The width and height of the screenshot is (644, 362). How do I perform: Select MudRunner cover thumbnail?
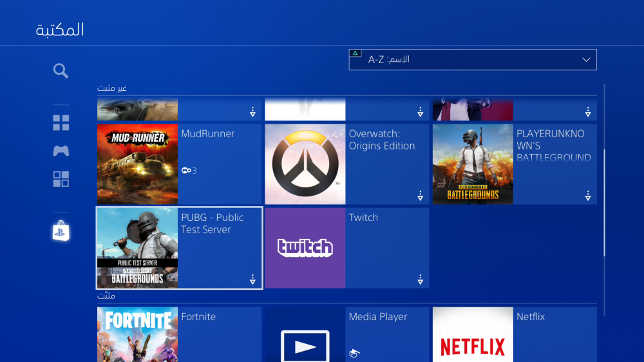(138, 164)
